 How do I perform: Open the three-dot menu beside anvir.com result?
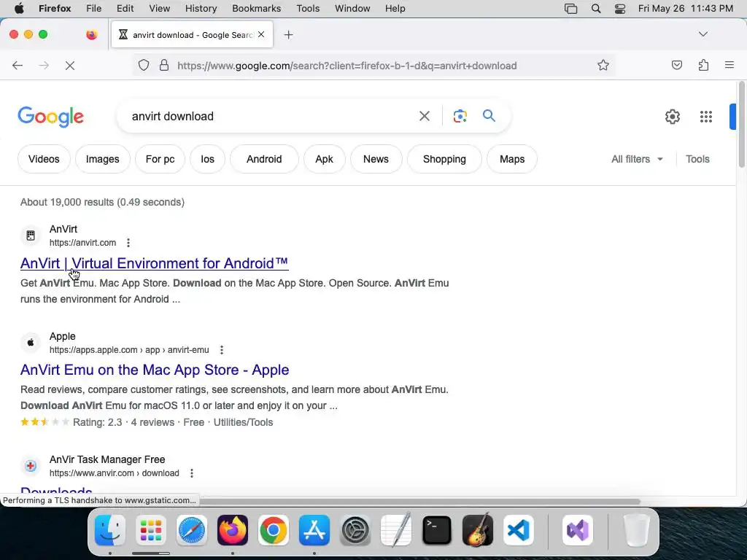(192, 473)
